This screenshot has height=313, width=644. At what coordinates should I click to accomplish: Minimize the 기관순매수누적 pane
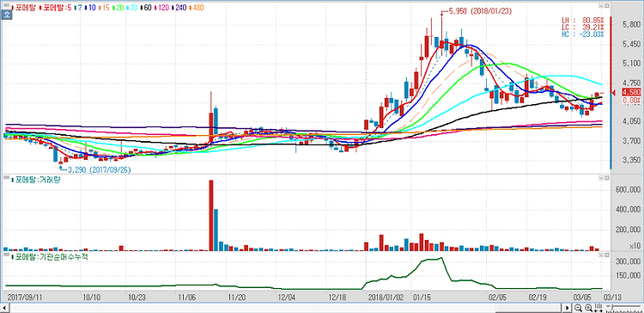coord(601,255)
